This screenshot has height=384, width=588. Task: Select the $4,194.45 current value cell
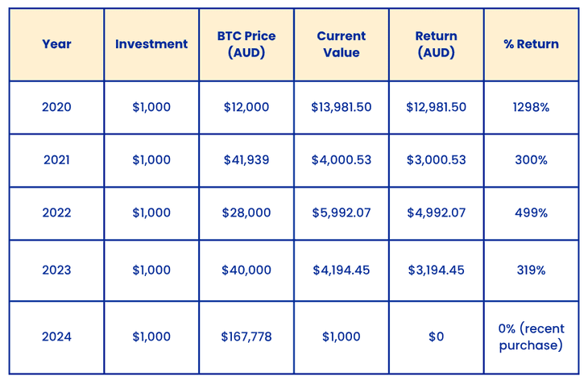[x=342, y=270]
